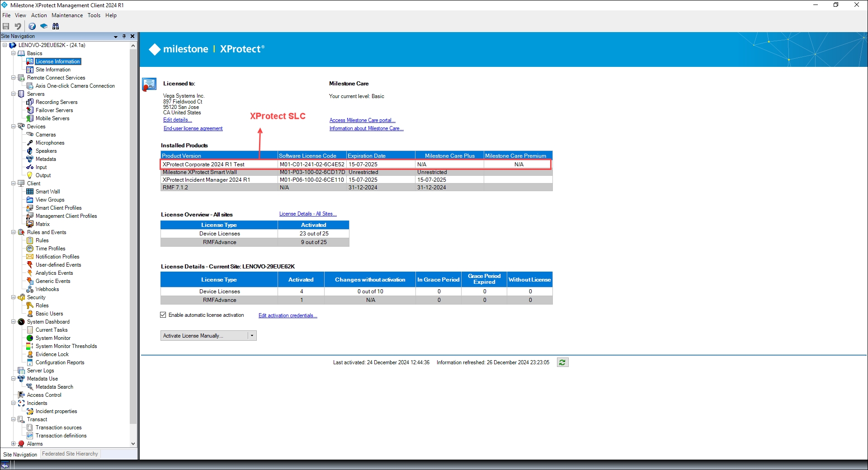This screenshot has height=470, width=868.
Task: Disable automatic license activation checkbox
Action: pyautogui.click(x=163, y=315)
